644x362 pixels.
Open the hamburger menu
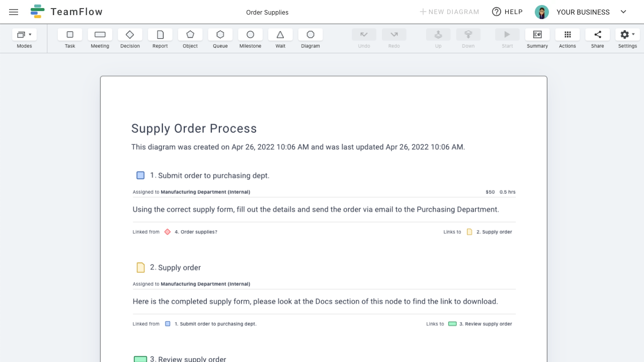pos(13,12)
